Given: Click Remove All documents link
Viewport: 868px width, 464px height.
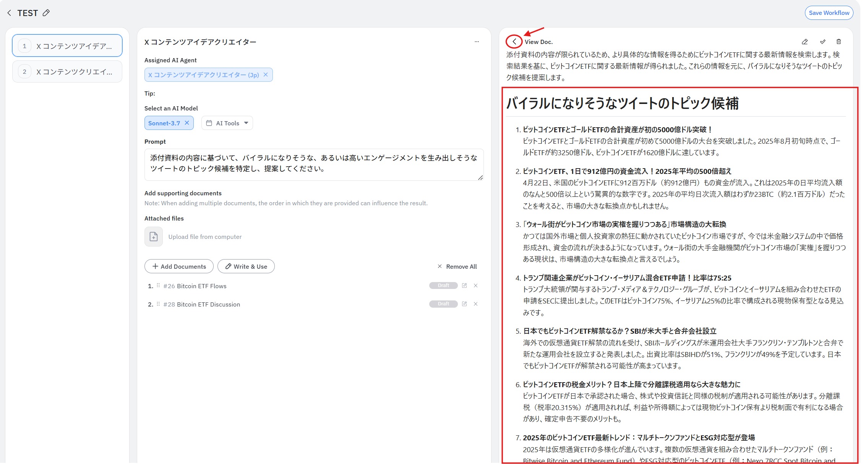Looking at the screenshot, I should [x=457, y=266].
